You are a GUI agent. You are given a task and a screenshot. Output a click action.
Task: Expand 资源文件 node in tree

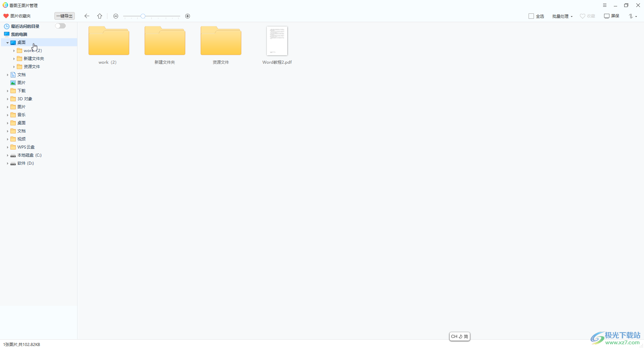click(x=14, y=67)
